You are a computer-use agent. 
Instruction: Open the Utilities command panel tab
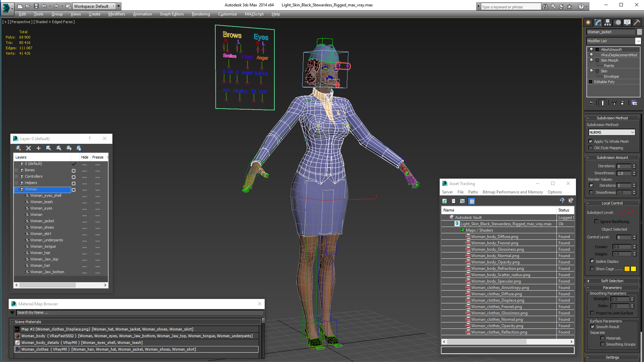(637, 22)
